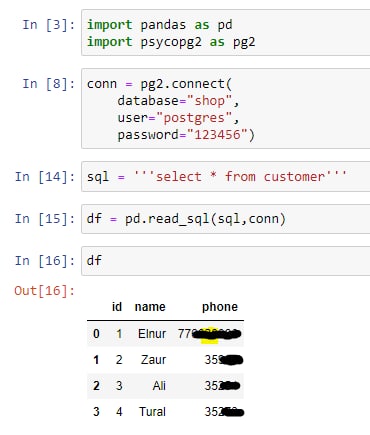Click the In [8] prompt label

coord(49,84)
